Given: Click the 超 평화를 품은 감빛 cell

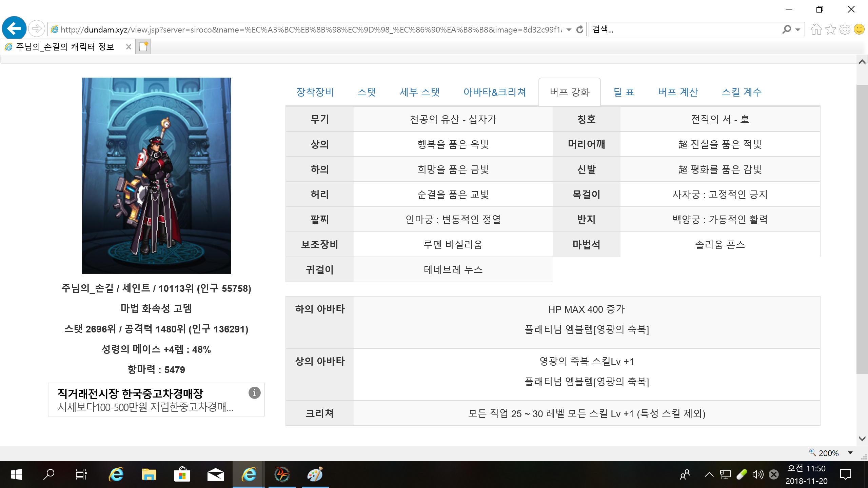Looking at the screenshot, I should [720, 169].
